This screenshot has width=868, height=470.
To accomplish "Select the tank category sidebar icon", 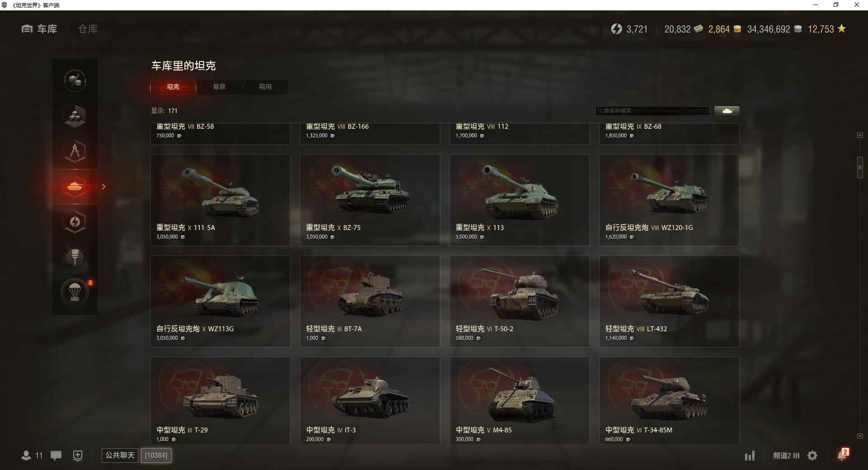I will tap(75, 186).
